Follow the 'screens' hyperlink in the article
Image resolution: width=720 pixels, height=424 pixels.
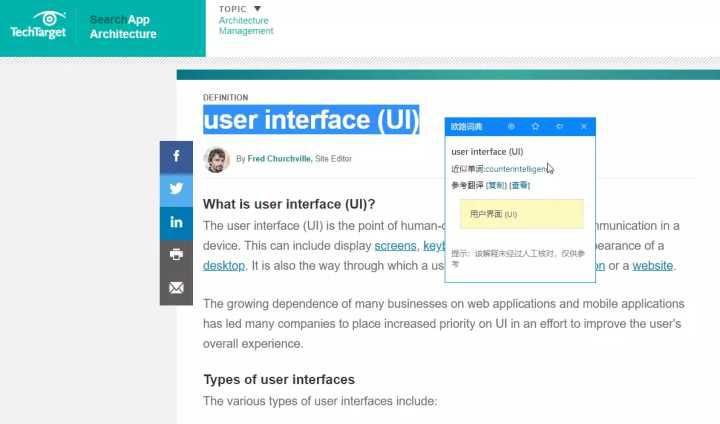point(395,245)
